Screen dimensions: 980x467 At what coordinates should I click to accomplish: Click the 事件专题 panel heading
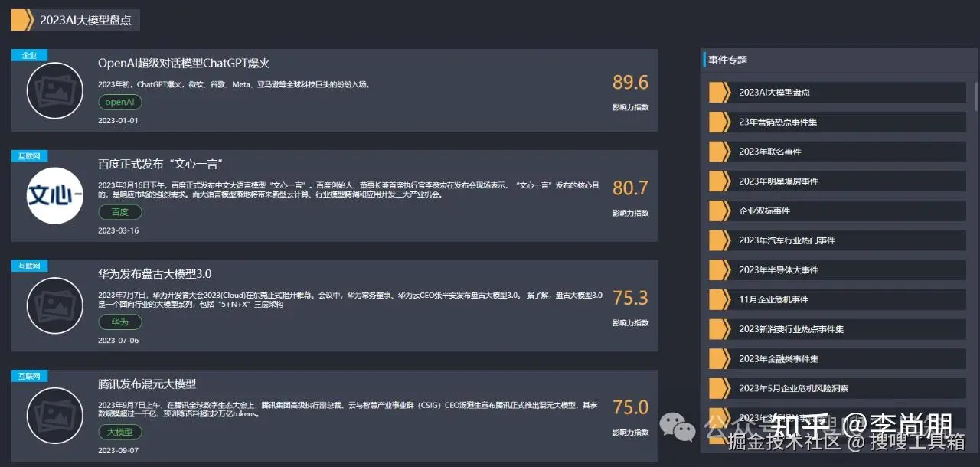point(728,60)
